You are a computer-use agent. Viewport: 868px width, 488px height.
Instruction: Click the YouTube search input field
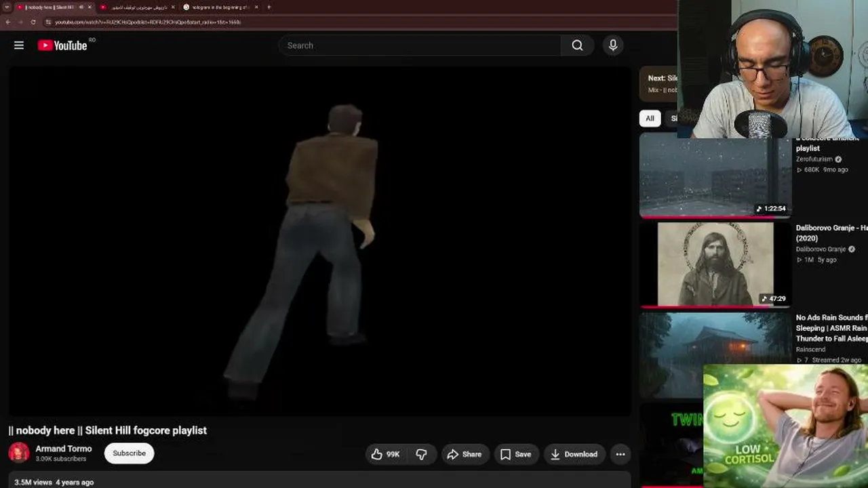coord(420,45)
